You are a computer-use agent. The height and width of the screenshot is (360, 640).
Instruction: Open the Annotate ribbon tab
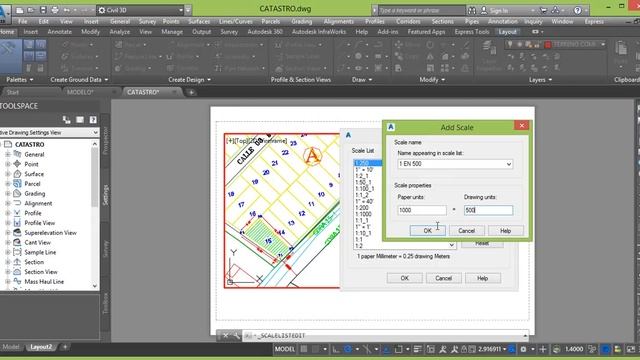point(60,32)
